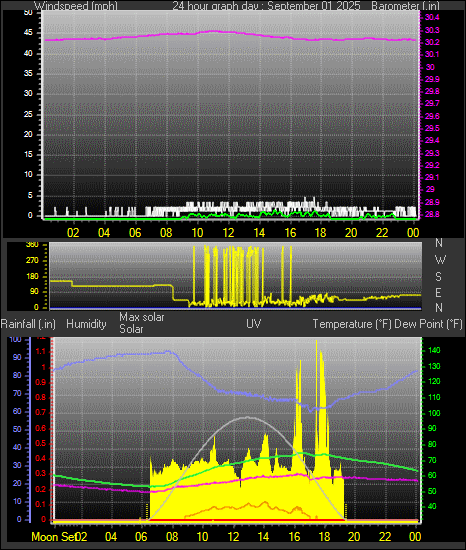Click the green '70' temperature axis value
Screen dimensions: 466x550
[x=432, y=460]
